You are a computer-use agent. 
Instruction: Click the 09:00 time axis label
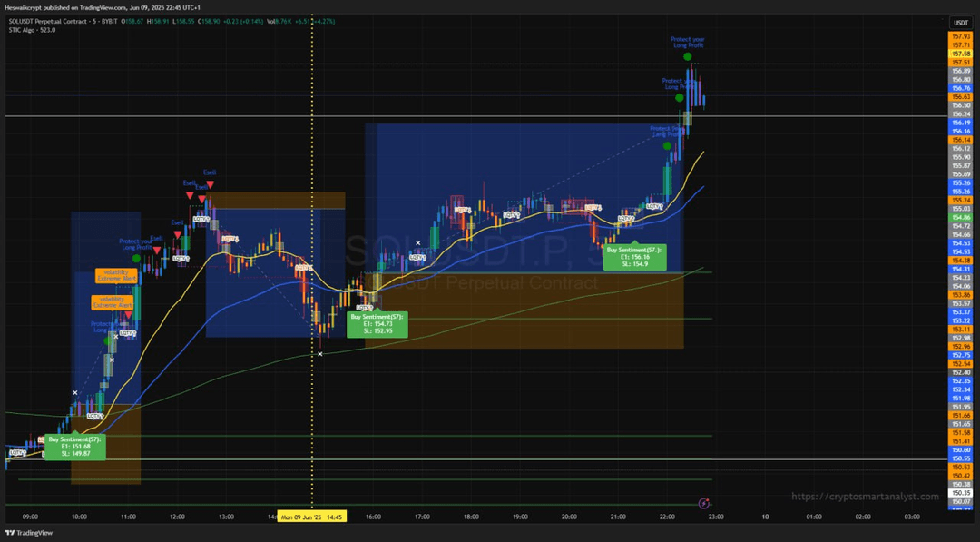(30, 517)
